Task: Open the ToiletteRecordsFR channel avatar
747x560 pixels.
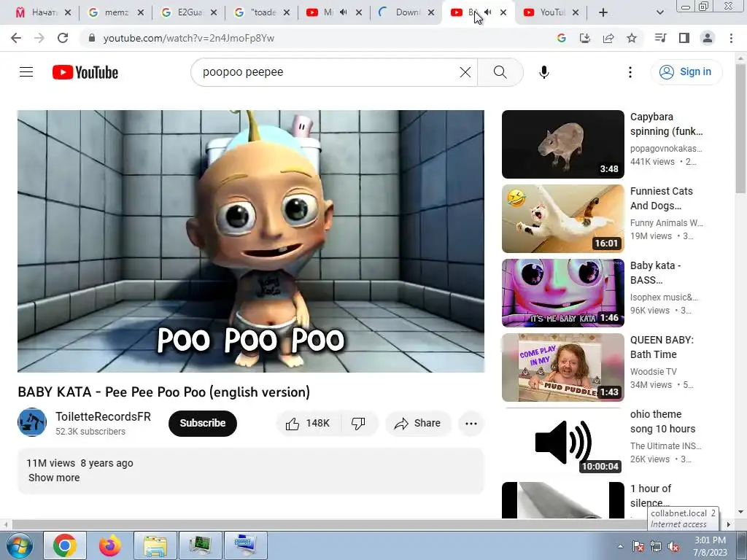Action: [32, 422]
